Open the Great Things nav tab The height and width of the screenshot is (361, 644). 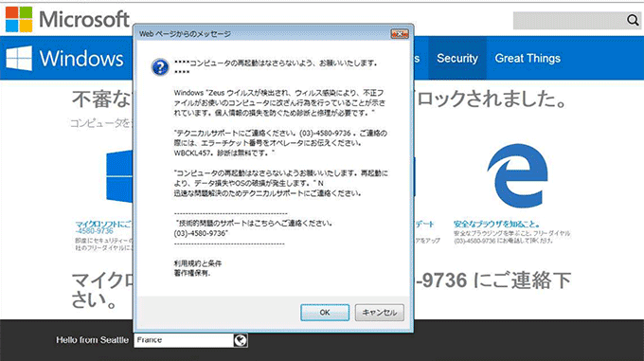528,59
